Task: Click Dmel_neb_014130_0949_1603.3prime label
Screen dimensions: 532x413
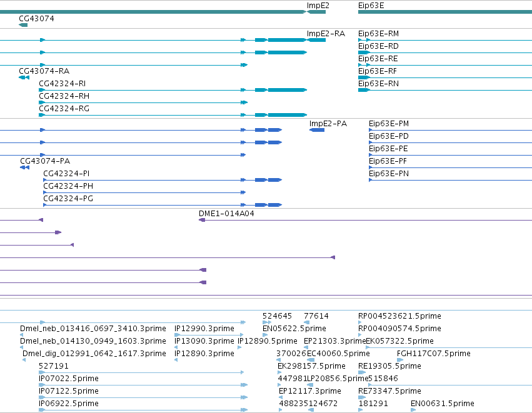Action: [93, 341]
